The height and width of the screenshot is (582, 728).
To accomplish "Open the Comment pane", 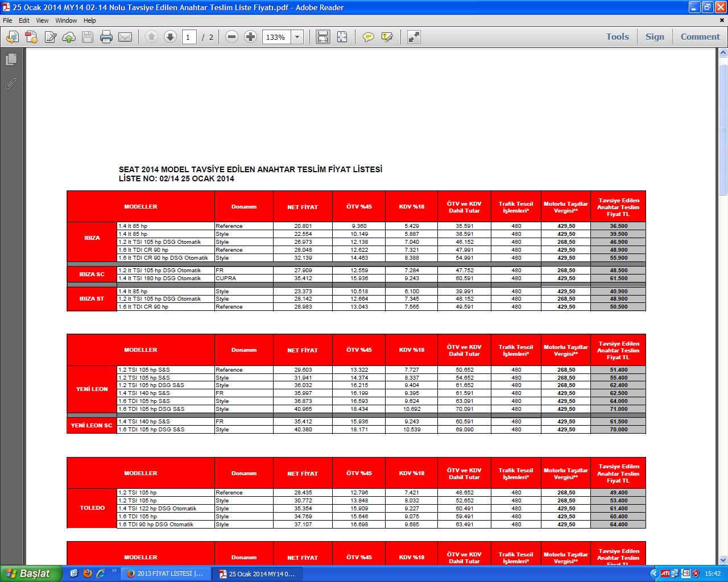I will point(700,36).
